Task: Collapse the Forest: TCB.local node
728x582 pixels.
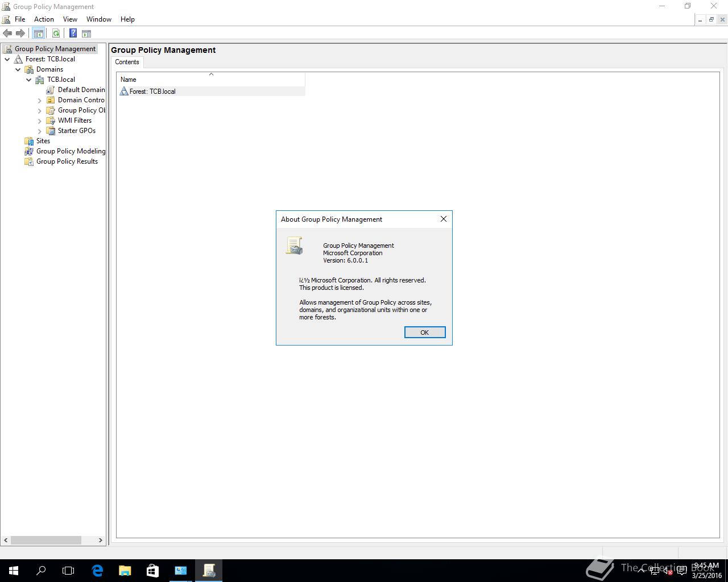Action: (x=7, y=59)
